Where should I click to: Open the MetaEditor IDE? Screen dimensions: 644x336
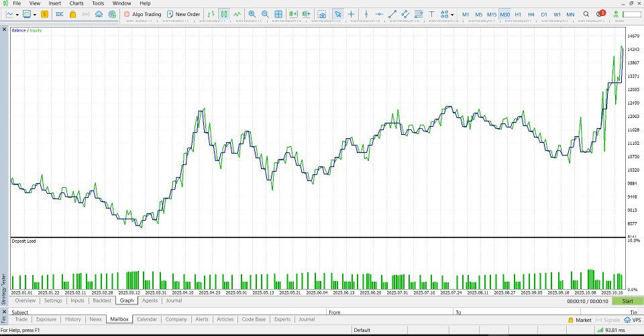click(x=60, y=14)
